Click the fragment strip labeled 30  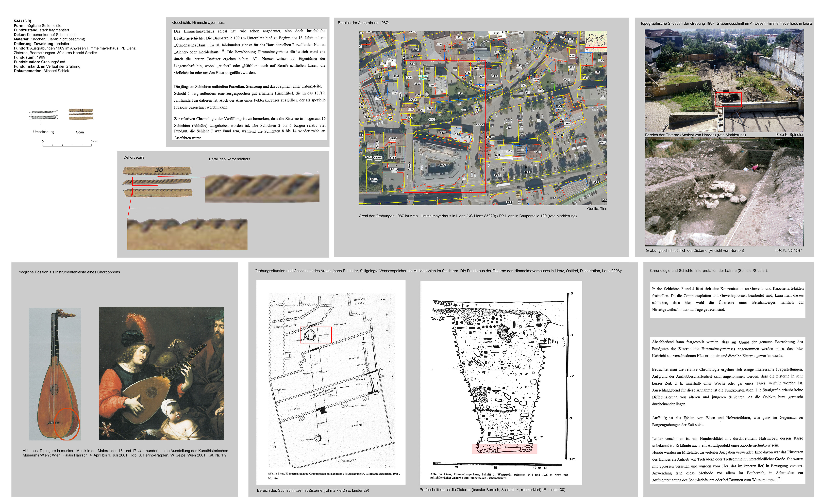157,170
